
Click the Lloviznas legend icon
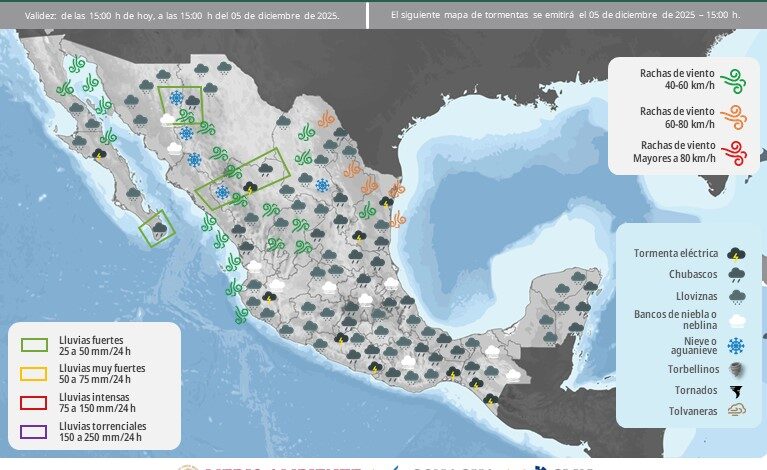(x=736, y=295)
